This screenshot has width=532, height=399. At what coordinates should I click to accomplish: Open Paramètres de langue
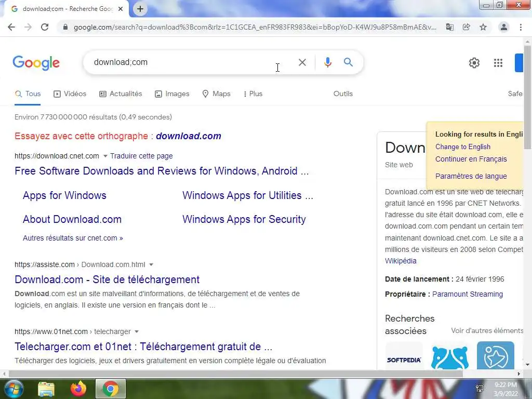[471, 176]
